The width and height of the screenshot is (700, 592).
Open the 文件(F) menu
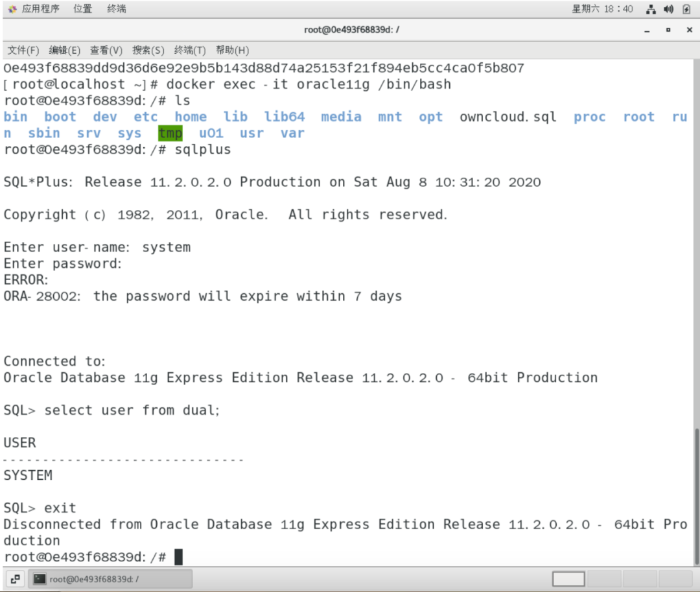click(23, 51)
